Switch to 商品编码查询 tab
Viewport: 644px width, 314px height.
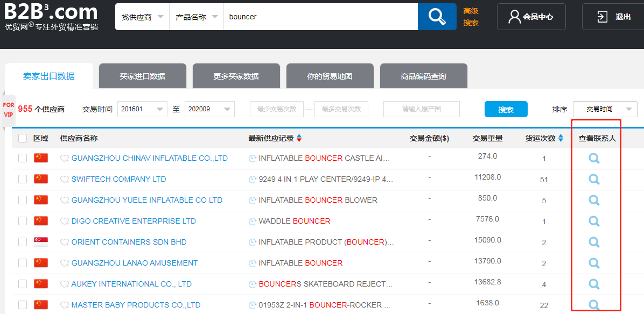tap(423, 76)
